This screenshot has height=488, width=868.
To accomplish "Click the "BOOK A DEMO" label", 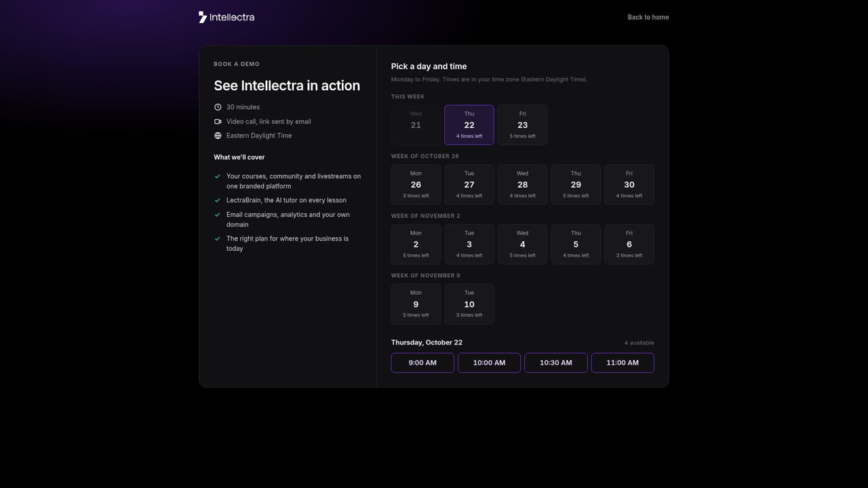I will click(x=237, y=64).
